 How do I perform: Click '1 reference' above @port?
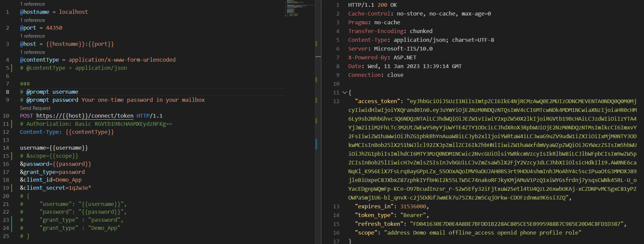tap(32, 20)
